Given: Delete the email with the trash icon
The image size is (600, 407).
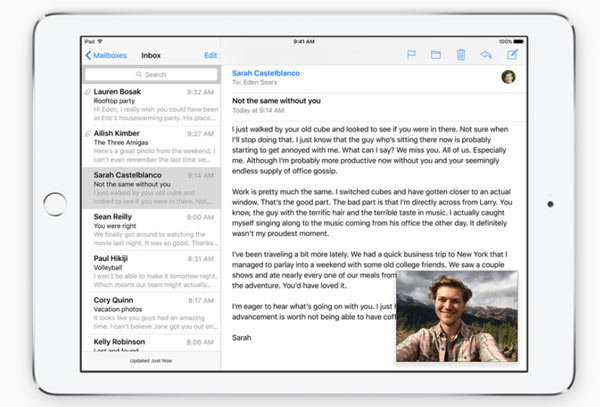Looking at the screenshot, I should click(461, 55).
